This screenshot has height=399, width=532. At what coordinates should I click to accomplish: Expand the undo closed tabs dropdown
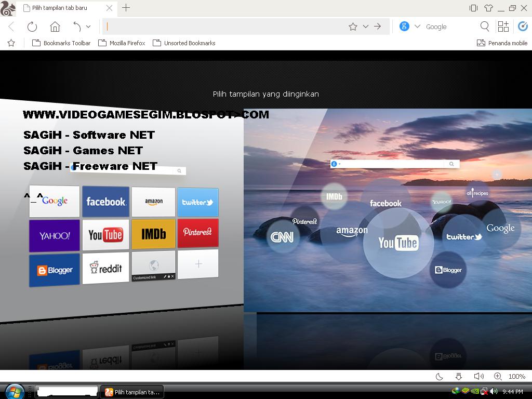click(x=88, y=26)
